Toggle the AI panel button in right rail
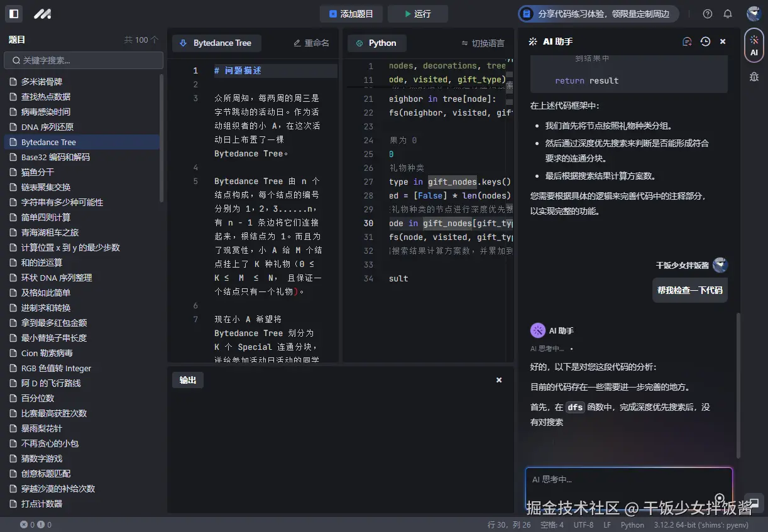The height and width of the screenshot is (532, 768). coord(754,45)
